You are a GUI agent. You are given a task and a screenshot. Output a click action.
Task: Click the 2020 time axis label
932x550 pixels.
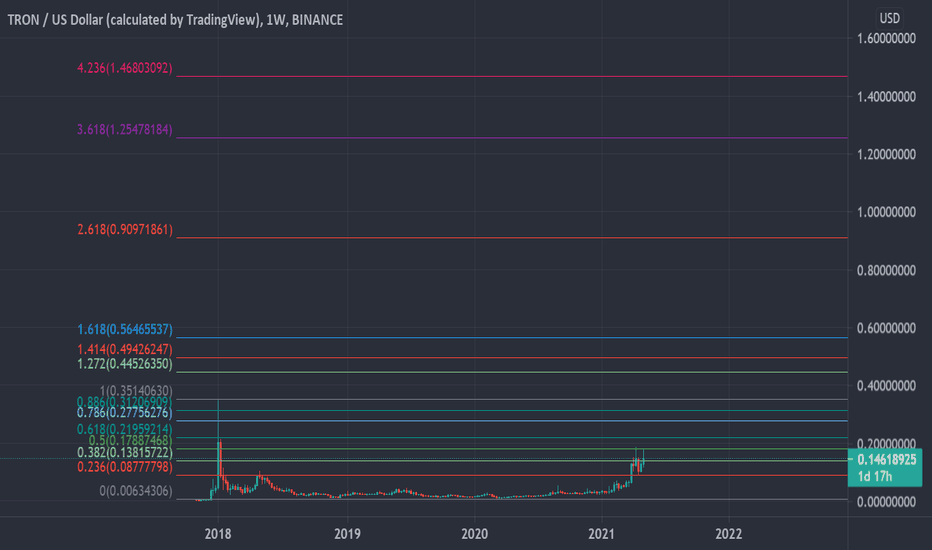[x=475, y=534]
